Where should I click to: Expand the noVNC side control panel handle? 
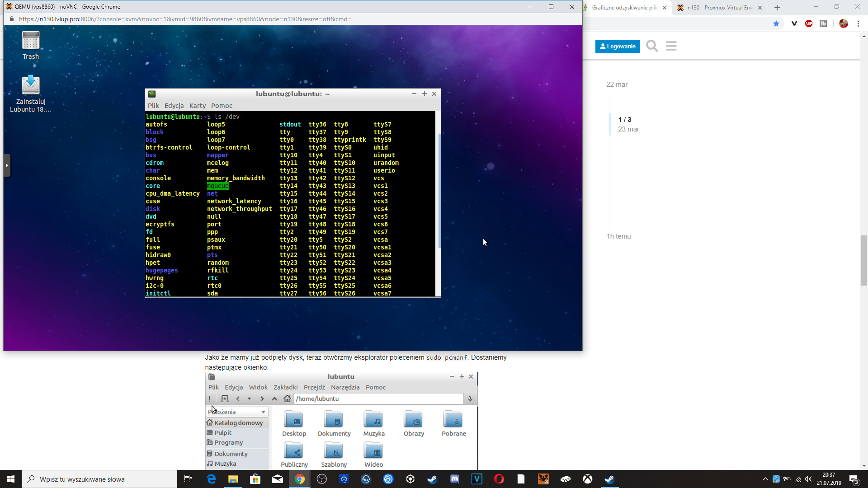point(7,165)
